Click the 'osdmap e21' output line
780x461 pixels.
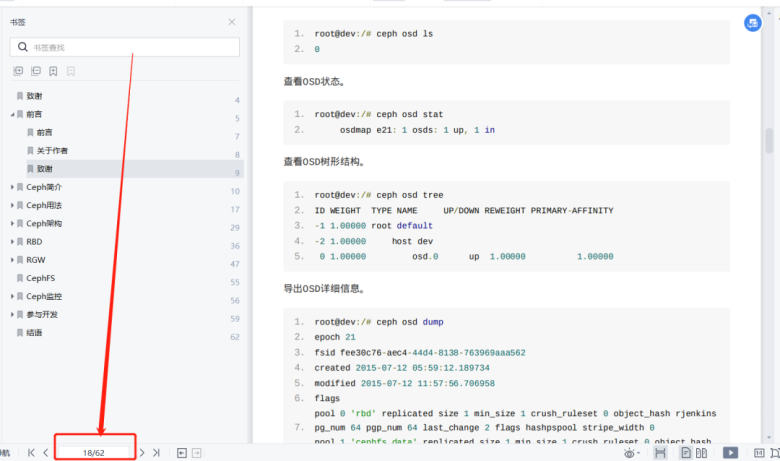point(417,130)
